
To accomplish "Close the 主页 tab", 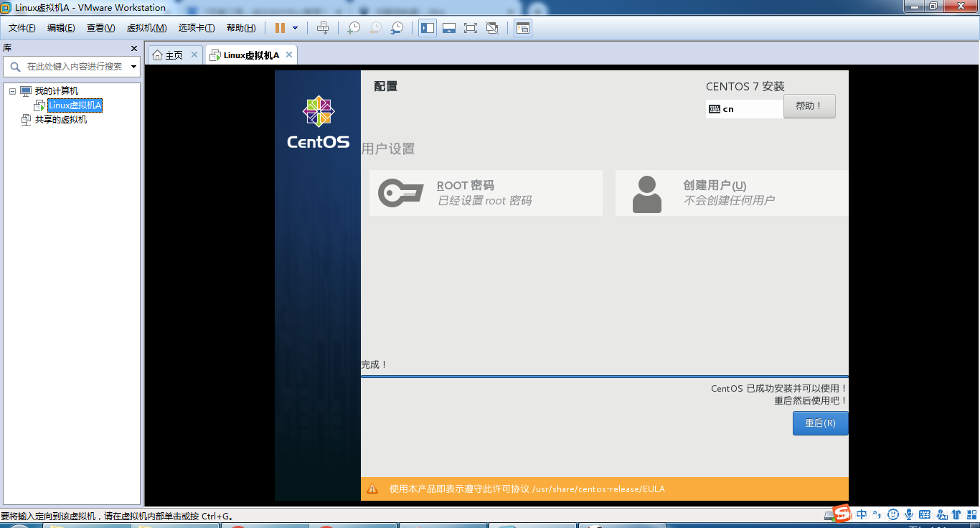I will [x=194, y=55].
